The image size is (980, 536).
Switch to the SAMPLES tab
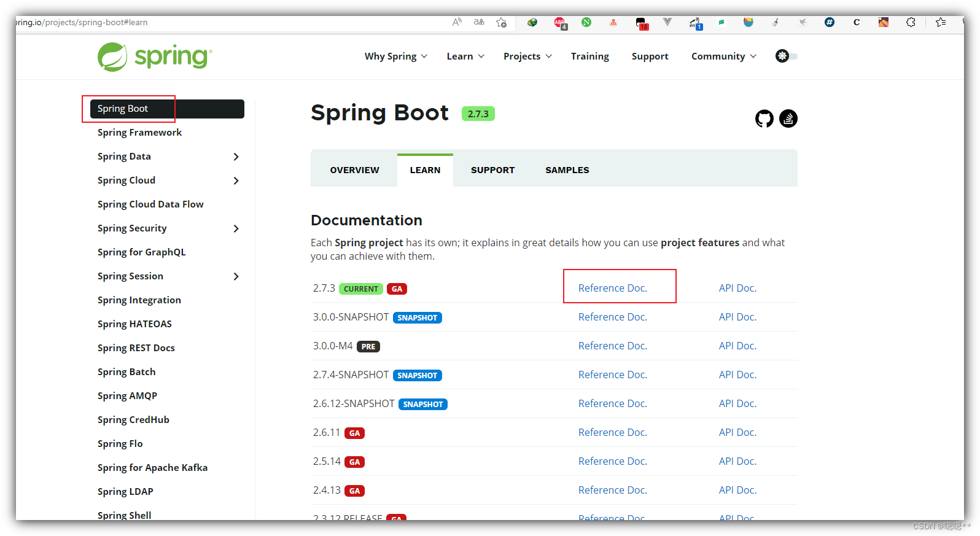pyautogui.click(x=567, y=170)
